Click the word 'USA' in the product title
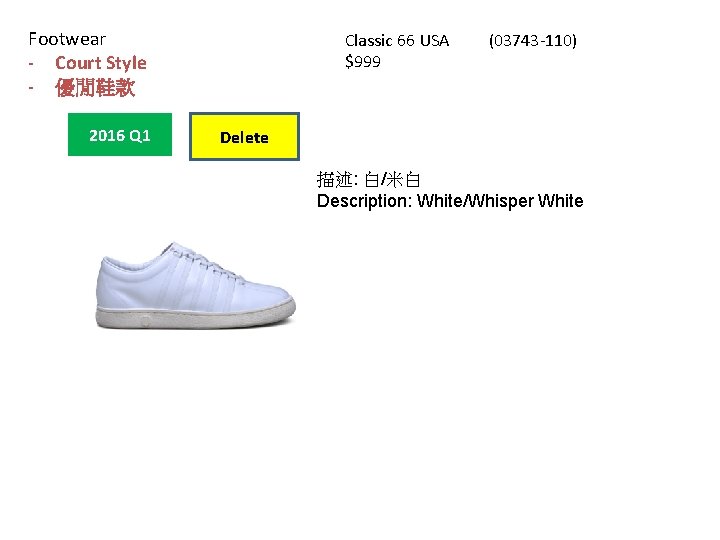Viewport: 720px width, 540px height. 434,40
